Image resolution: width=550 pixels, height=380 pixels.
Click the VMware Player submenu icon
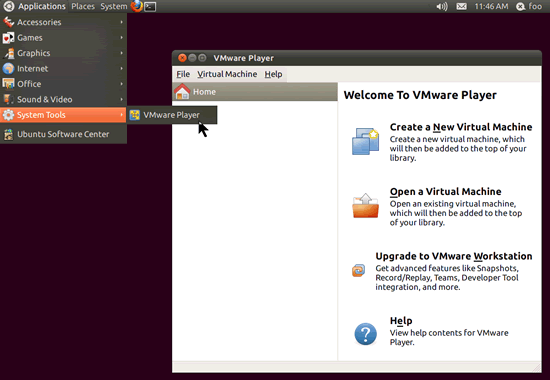pos(135,115)
